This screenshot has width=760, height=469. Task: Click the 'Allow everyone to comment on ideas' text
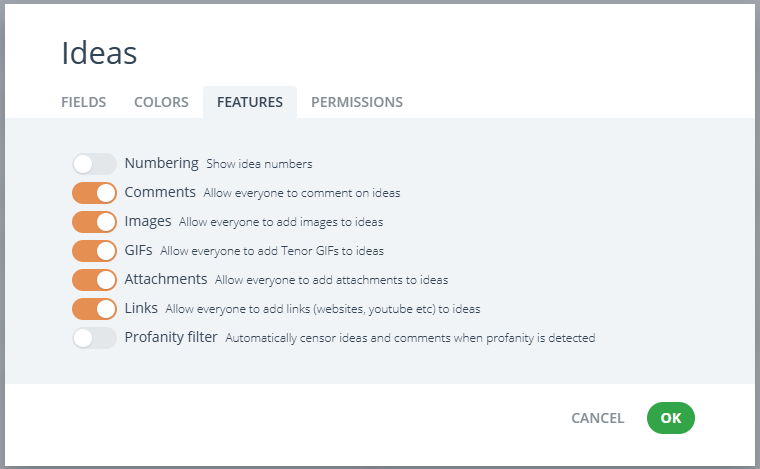click(x=302, y=193)
